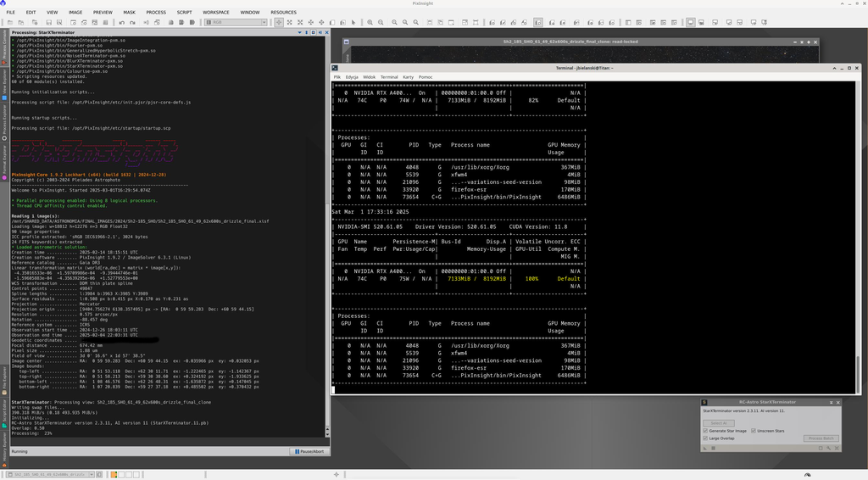Open the View Explorer side tab
The width and height of the screenshot is (868, 480).
point(4,84)
